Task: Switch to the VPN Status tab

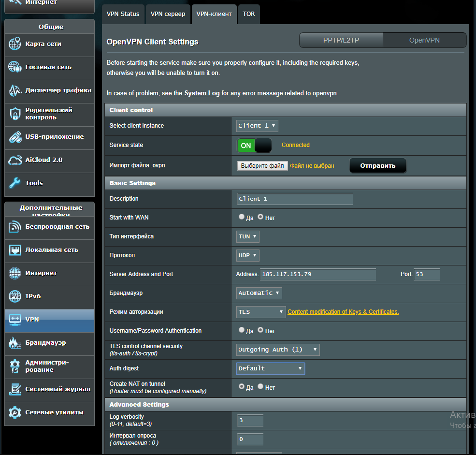Action: click(x=123, y=14)
